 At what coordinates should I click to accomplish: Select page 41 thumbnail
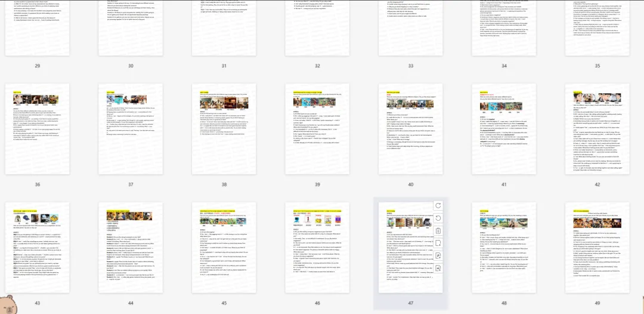click(x=504, y=129)
